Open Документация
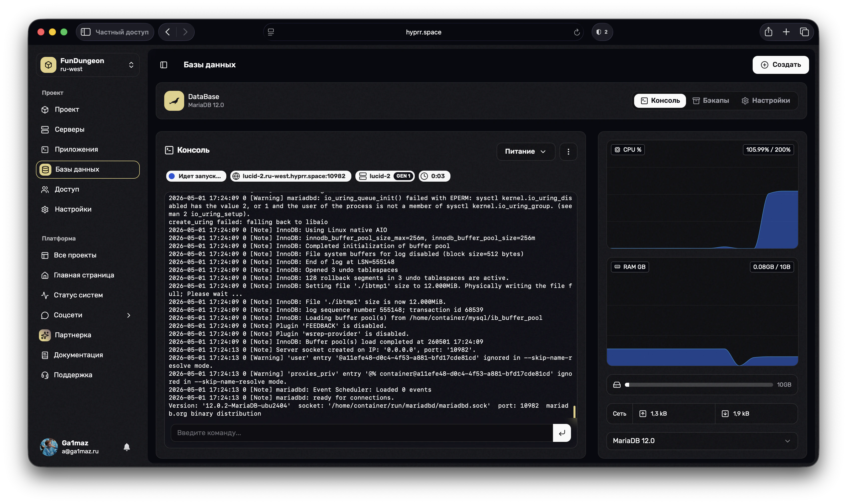847x504 pixels. [88, 355]
